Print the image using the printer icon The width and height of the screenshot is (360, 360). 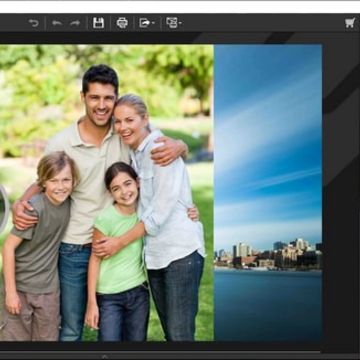tap(122, 23)
